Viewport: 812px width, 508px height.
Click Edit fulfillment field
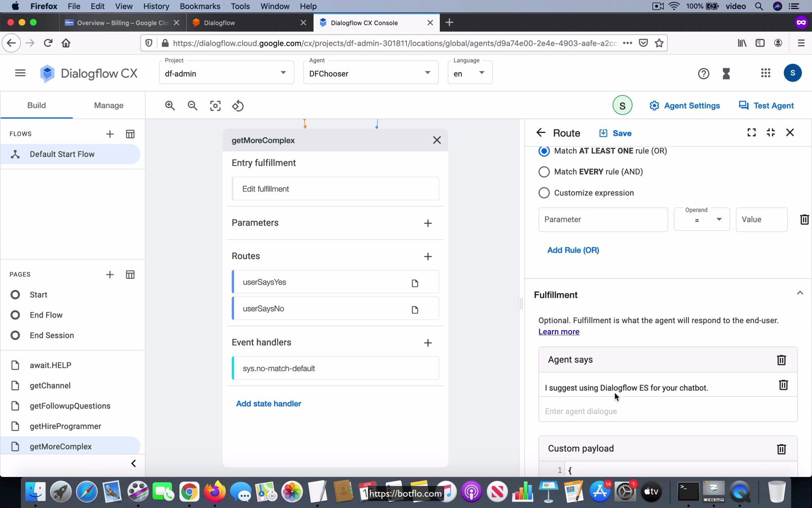(x=335, y=188)
